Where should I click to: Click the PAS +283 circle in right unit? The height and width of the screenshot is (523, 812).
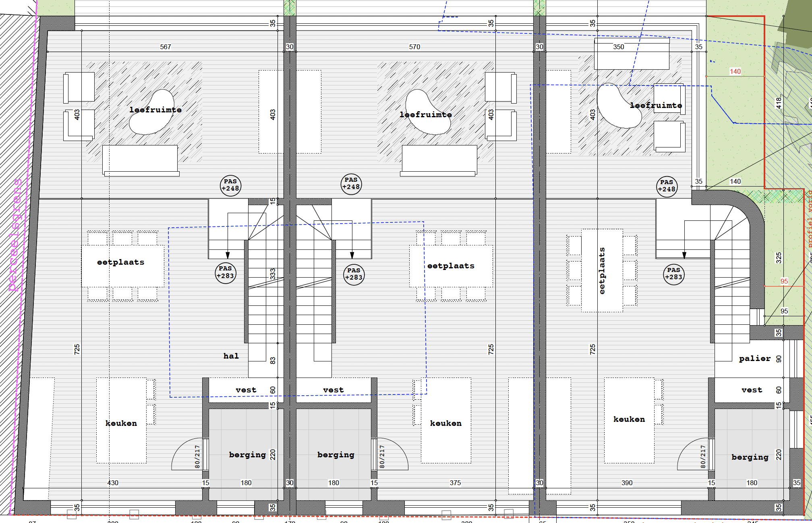pyautogui.click(x=673, y=274)
